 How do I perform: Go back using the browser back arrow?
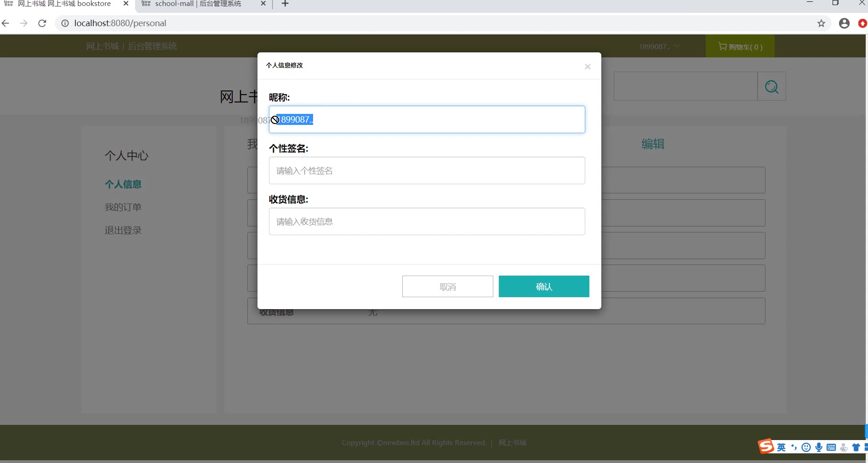pos(6,23)
